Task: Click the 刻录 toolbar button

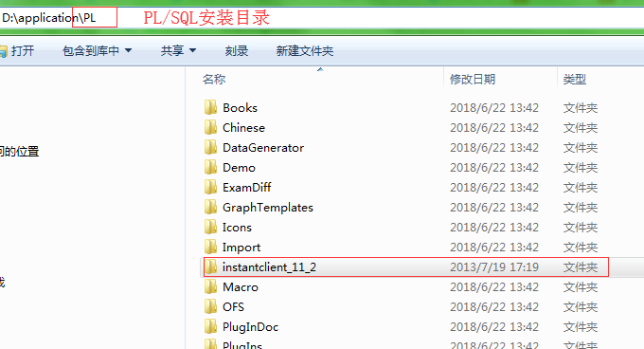Action: pos(237,51)
